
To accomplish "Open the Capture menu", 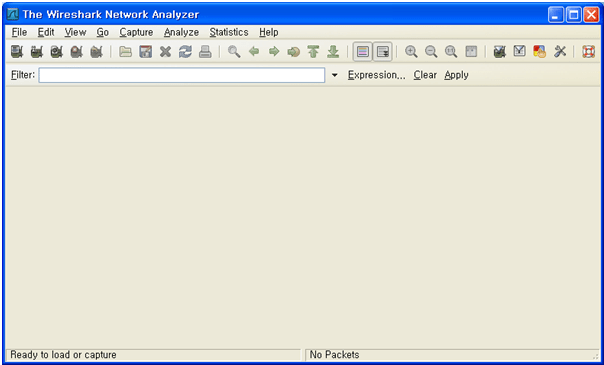I will pos(136,32).
